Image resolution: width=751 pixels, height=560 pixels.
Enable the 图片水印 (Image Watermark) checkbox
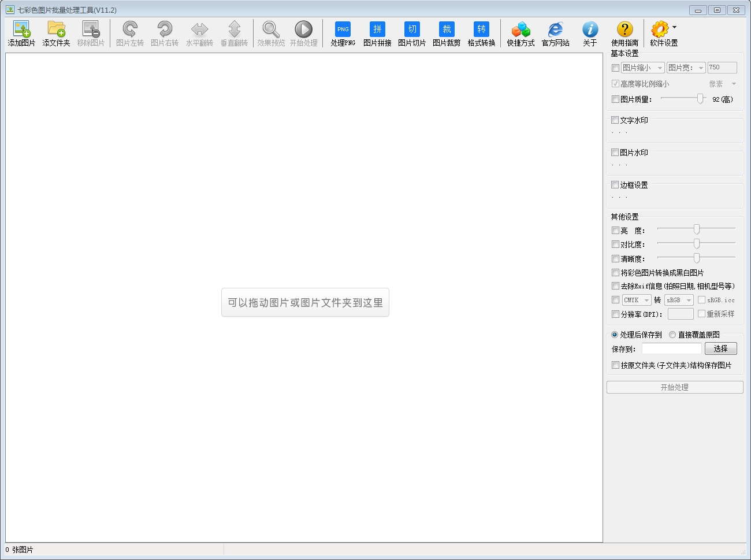[615, 153]
